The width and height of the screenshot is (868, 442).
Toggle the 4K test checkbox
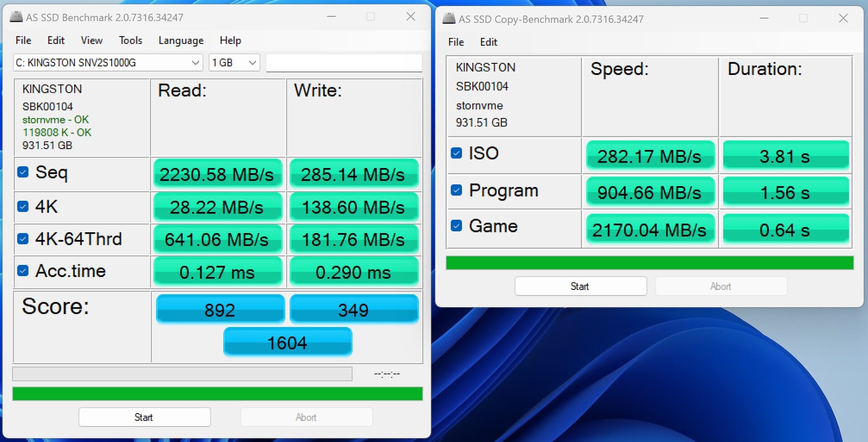[23, 207]
